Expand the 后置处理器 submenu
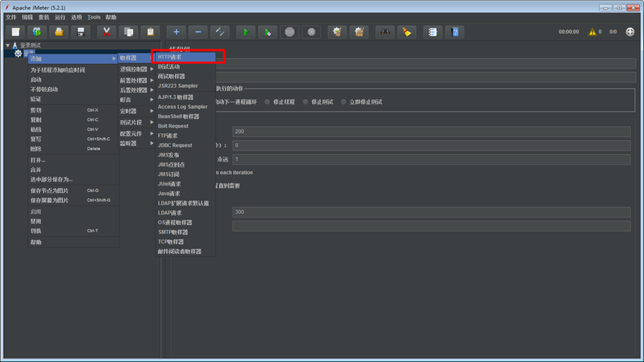 pyautogui.click(x=136, y=90)
